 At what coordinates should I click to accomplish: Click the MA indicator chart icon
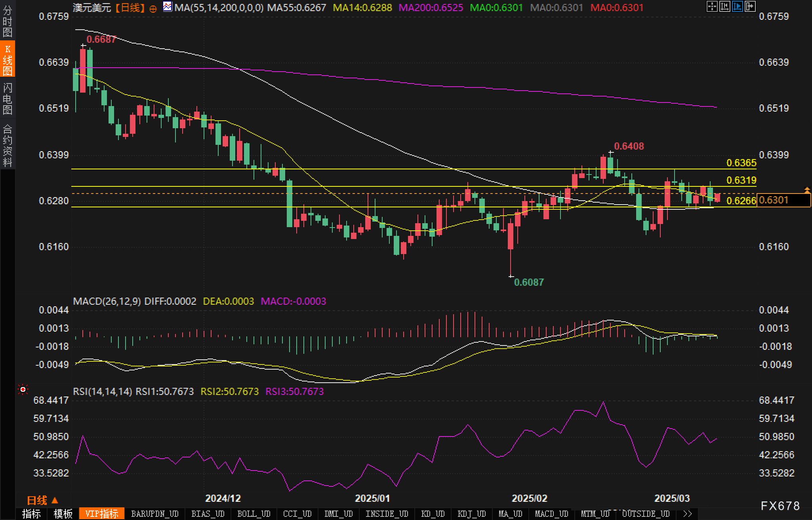point(168,7)
